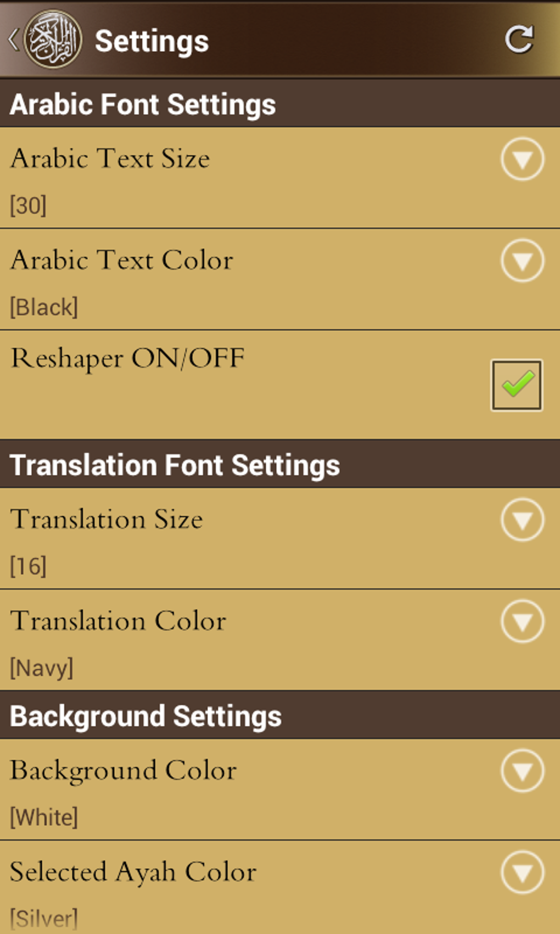The width and height of the screenshot is (560, 934).
Task: Tap the Arabic Text Color label
Action: point(122,260)
